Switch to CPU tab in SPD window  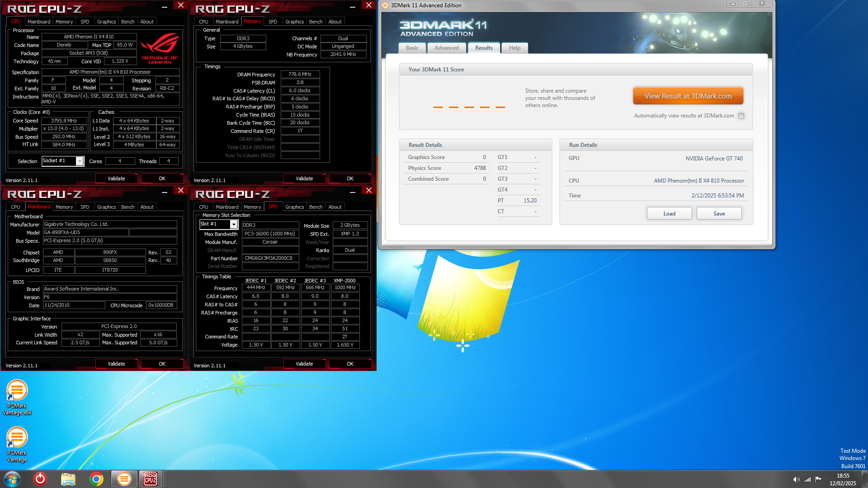pos(203,207)
